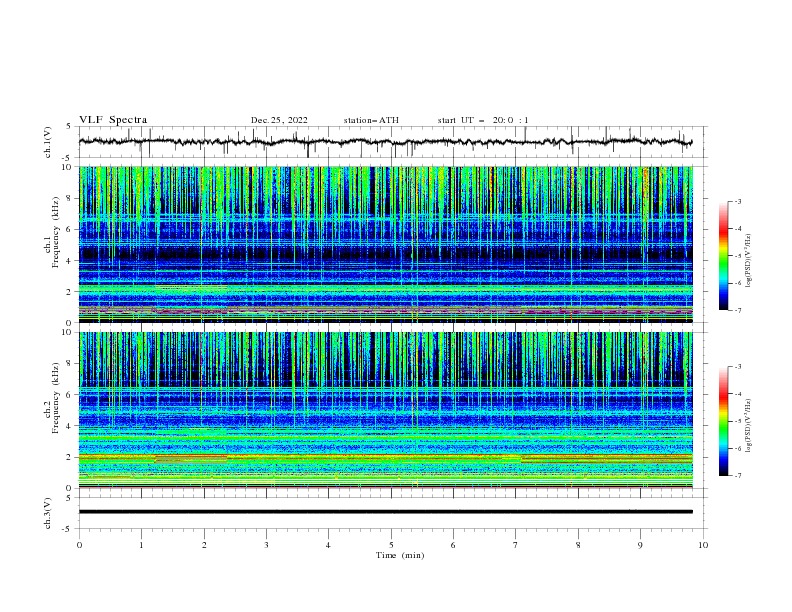This screenshot has width=792, height=612.
Task: Click the "-7" label on ch.2 colorbar
Action: [x=737, y=476]
